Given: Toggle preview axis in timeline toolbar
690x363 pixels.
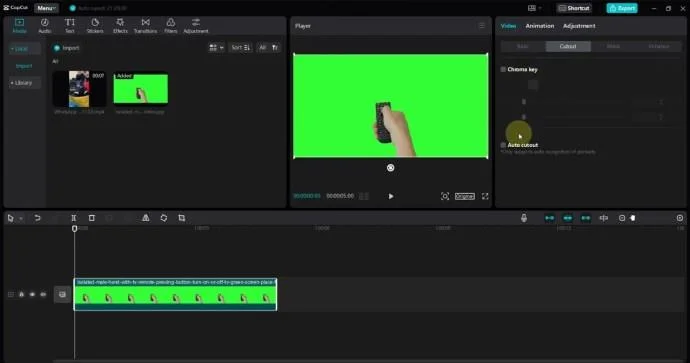Looking at the screenshot, I should [604, 218].
